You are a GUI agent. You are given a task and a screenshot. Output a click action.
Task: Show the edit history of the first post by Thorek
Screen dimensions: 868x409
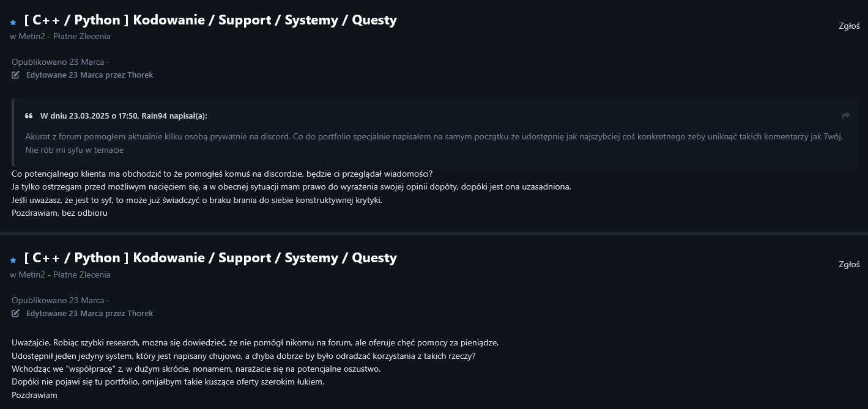click(89, 75)
